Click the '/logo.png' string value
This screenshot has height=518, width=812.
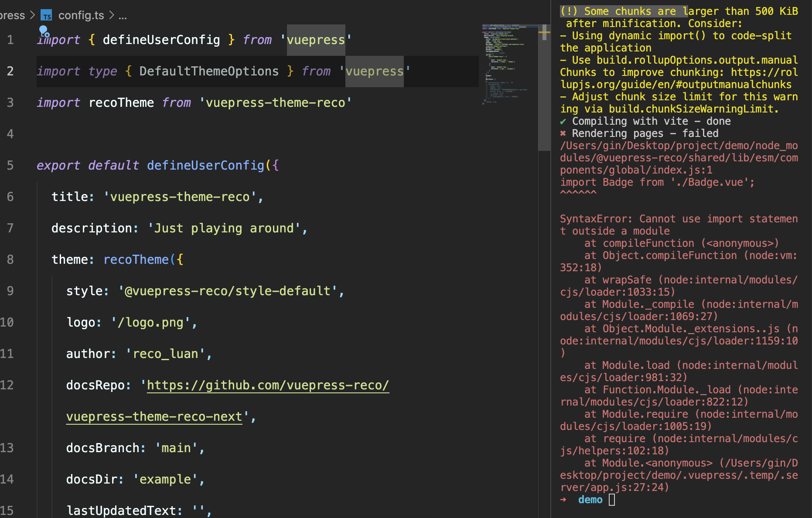point(151,323)
